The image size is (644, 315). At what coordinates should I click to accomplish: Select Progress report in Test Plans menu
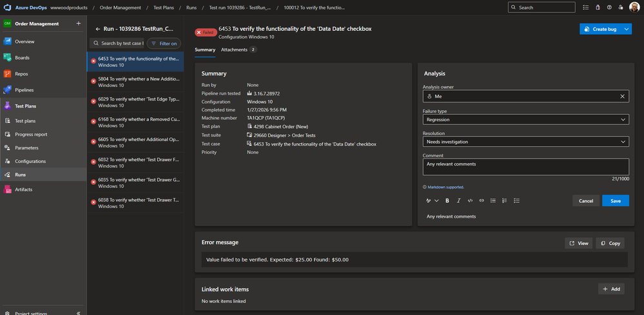[32, 134]
